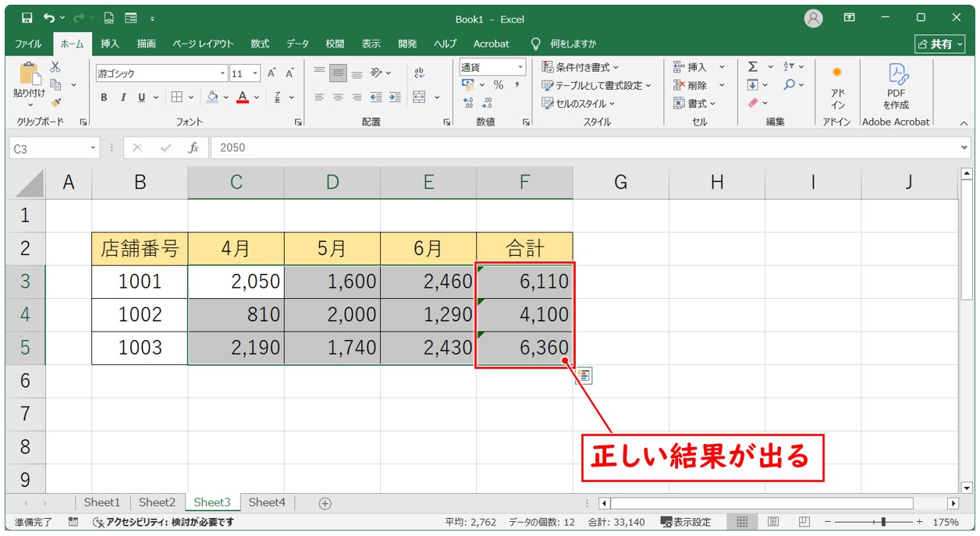Click the percent style icon
This screenshot has height=536, width=980.
point(498,85)
